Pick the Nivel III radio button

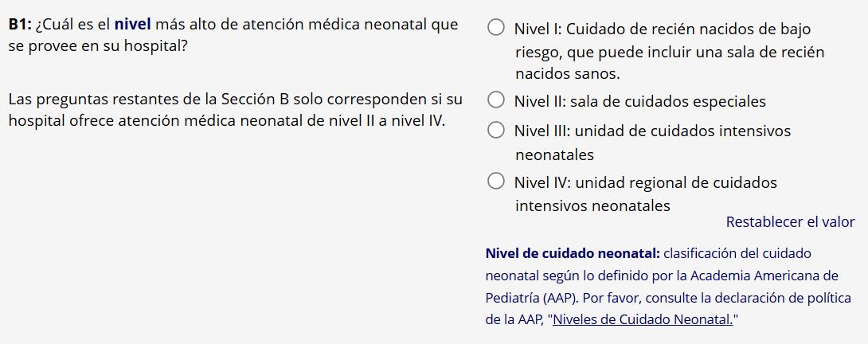(x=495, y=130)
